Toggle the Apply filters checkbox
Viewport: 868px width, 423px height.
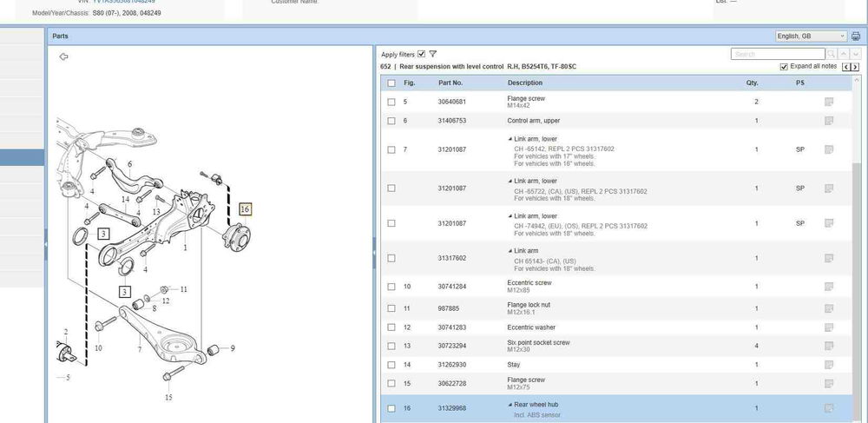pos(422,54)
